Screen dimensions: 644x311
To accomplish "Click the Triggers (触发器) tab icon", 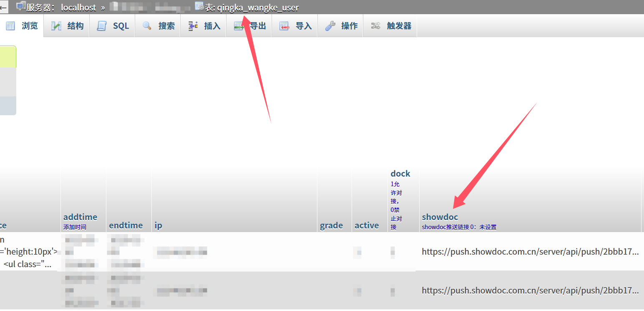I will [x=376, y=26].
